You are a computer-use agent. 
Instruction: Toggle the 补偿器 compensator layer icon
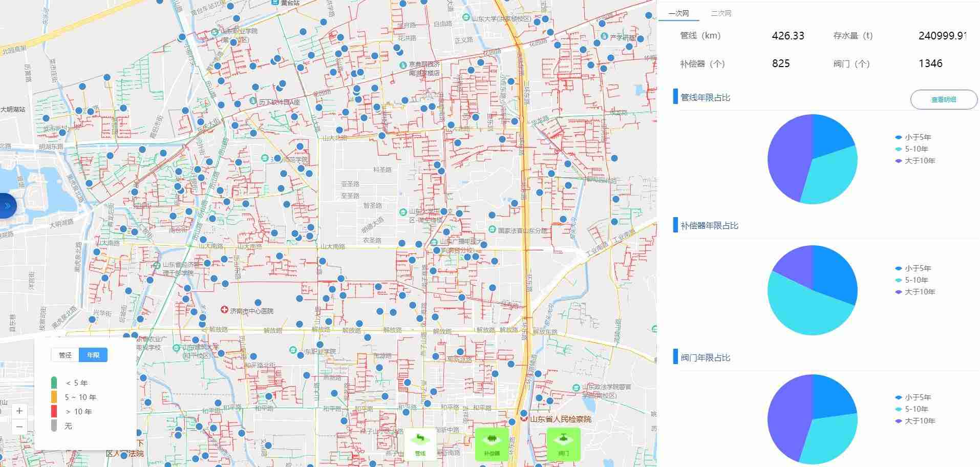point(492,443)
